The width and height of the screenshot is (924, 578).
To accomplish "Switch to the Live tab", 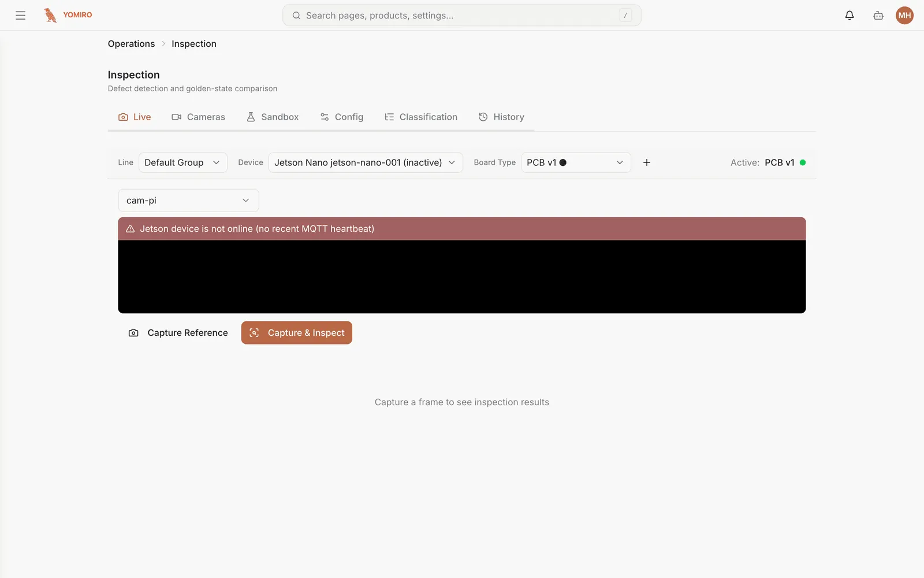I will point(135,117).
